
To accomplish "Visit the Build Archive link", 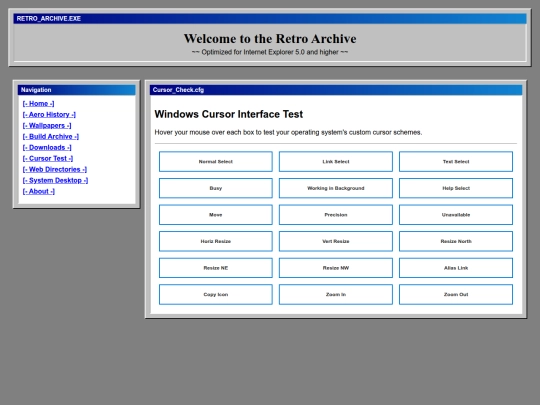I will [x=51, y=137].
